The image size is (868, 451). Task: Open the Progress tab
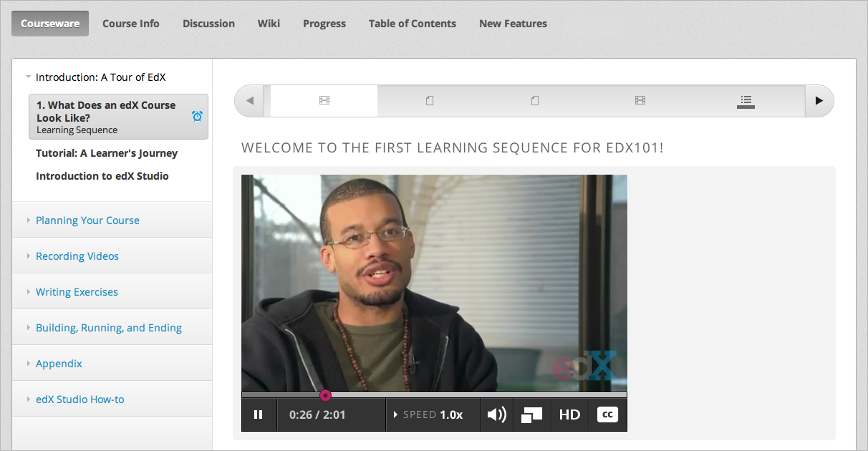click(324, 24)
